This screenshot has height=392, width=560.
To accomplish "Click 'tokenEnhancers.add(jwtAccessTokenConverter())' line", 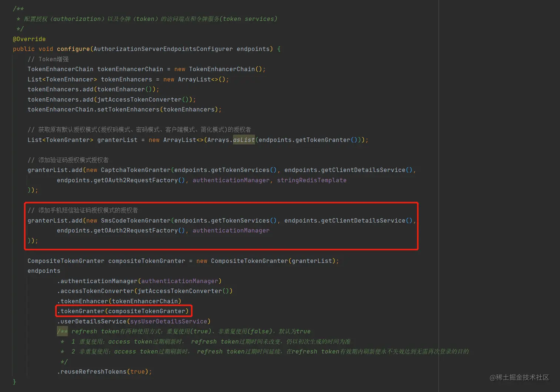I will pos(112,100).
